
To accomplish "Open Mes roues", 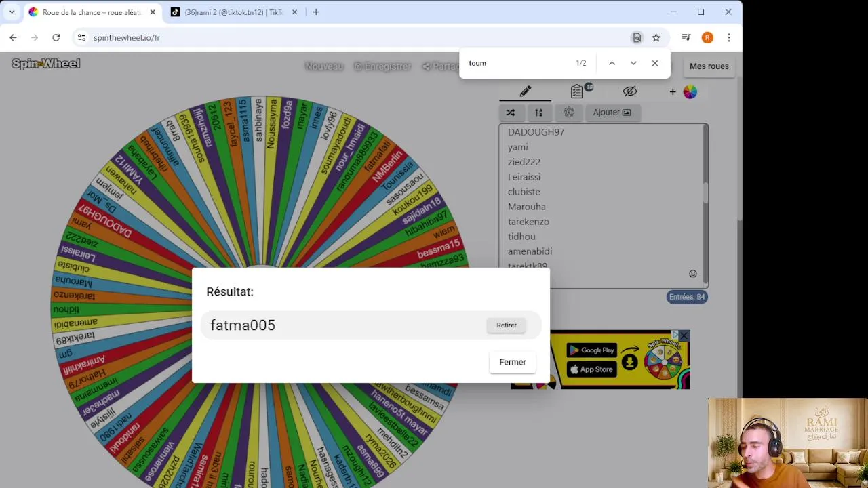I will (x=709, y=66).
